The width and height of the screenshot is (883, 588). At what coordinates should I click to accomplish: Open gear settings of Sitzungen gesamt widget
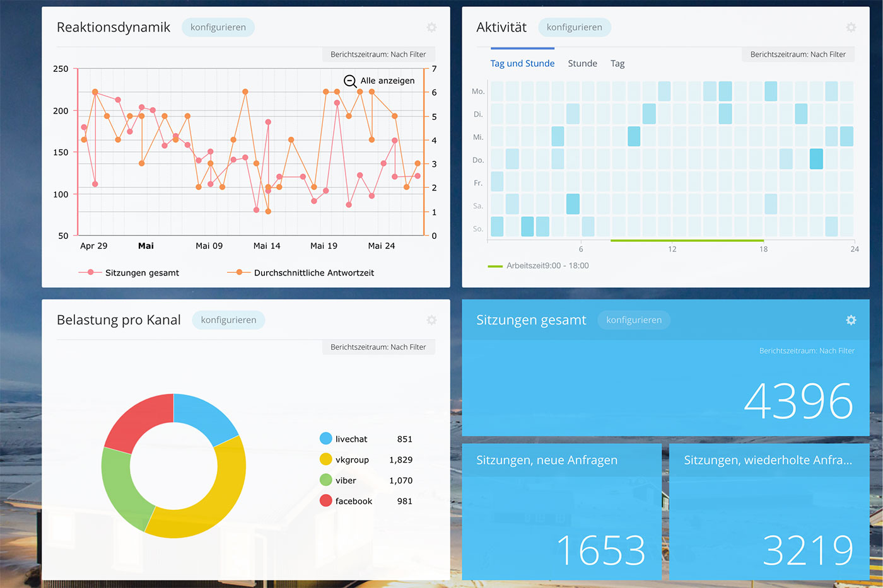851,320
